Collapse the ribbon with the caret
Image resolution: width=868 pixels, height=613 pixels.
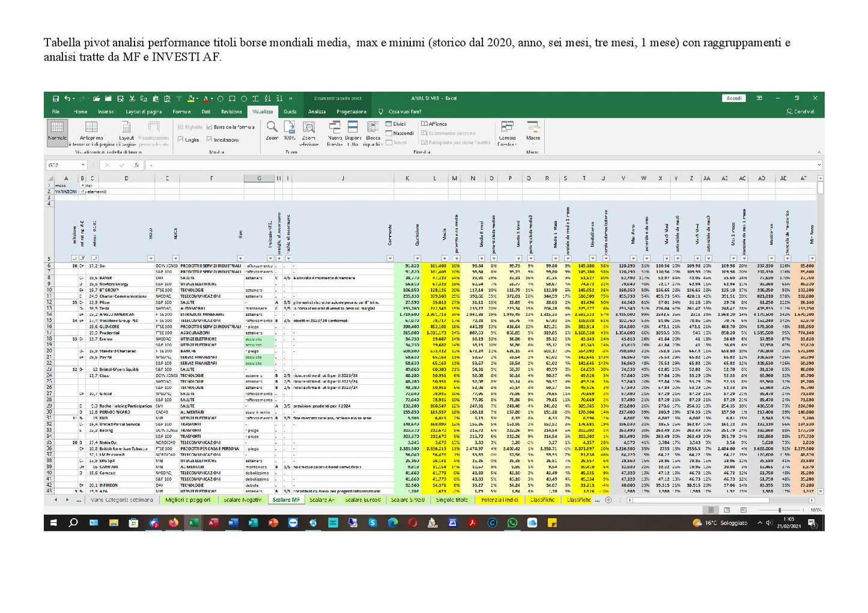(x=818, y=152)
